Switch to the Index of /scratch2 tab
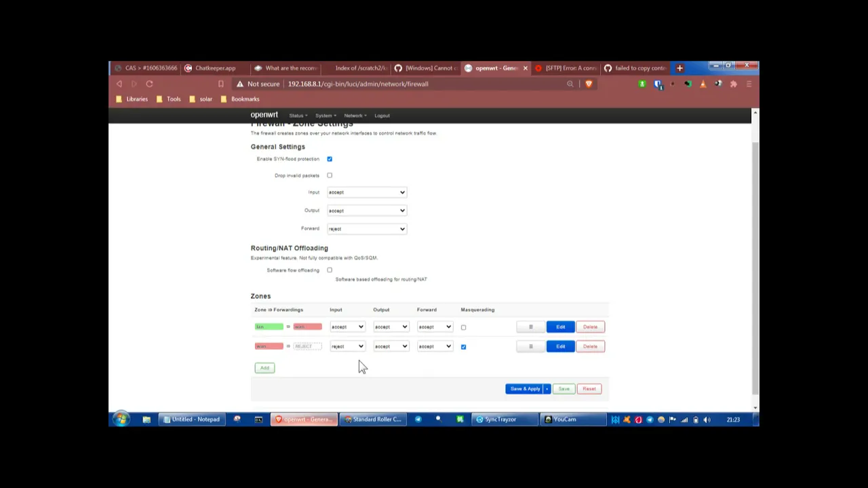The width and height of the screenshot is (868, 488). coord(356,68)
